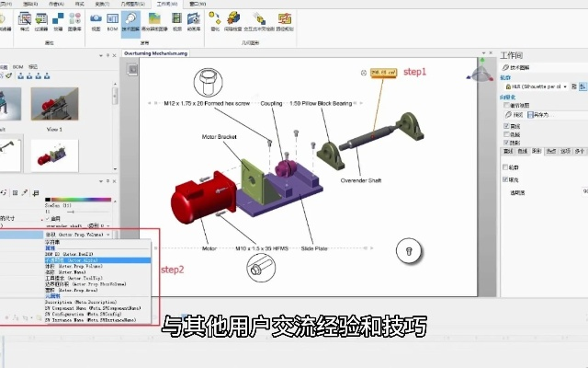Click the views panel vertical scrollbar

point(115,126)
